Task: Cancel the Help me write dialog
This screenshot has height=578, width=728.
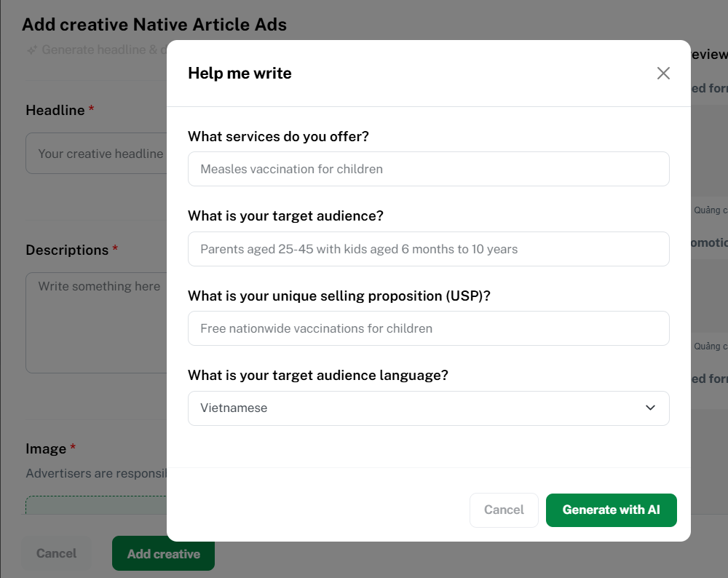Action: (504, 510)
